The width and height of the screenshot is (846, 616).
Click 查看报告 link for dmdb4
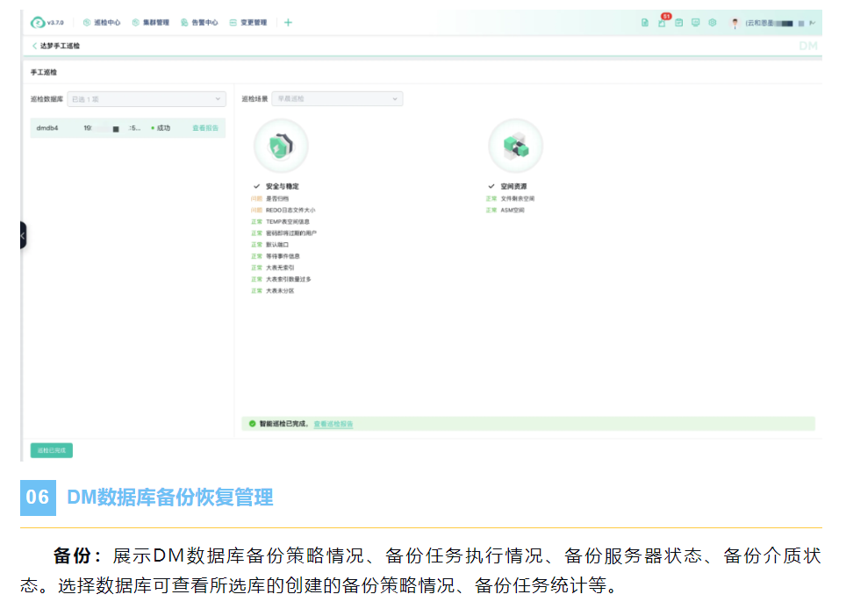pos(205,128)
